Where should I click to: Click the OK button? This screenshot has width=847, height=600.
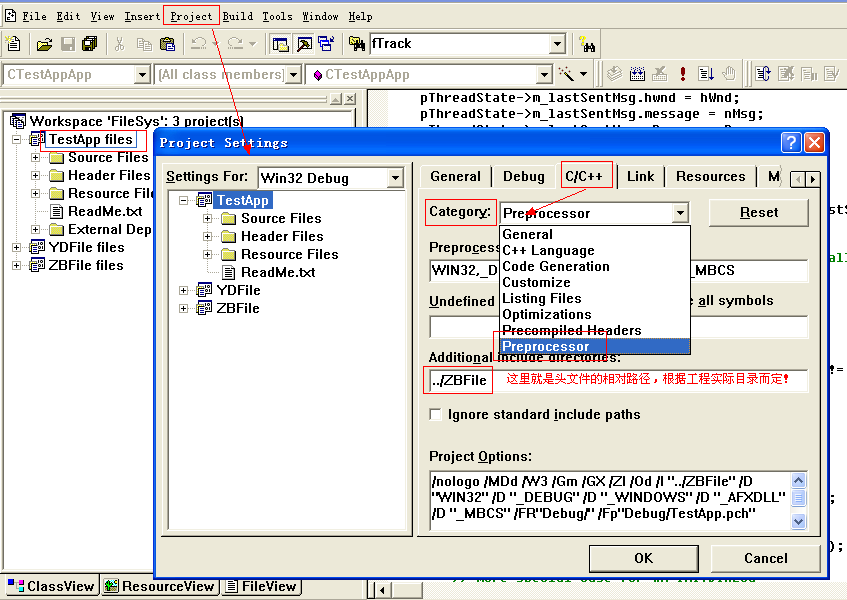coord(643,558)
